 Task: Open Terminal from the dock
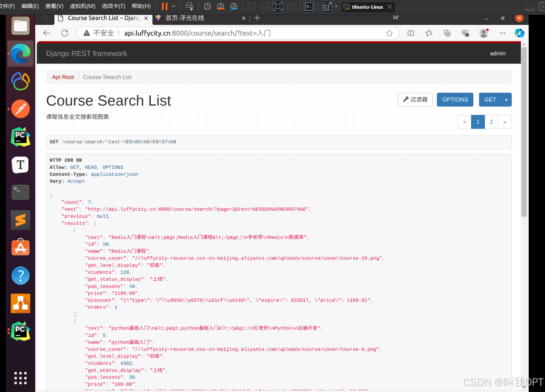pyautogui.click(x=20, y=192)
